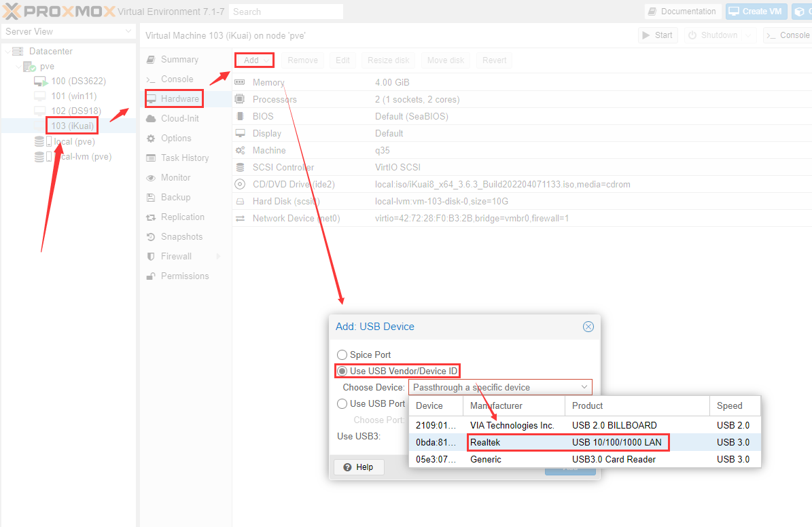Click the Cloud-Init cloud icon
This screenshot has width=812, height=527.
pyautogui.click(x=151, y=119)
